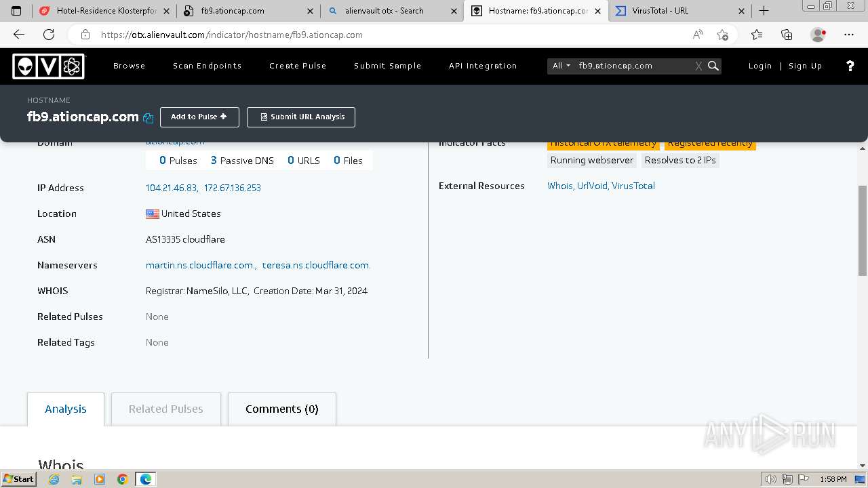The height and width of the screenshot is (488, 868).
Task: Go back with the browser back arrow
Action: (x=19, y=35)
